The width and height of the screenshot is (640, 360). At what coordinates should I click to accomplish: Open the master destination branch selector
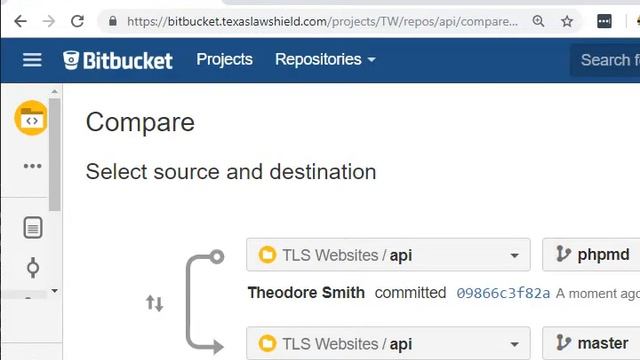[591, 343]
